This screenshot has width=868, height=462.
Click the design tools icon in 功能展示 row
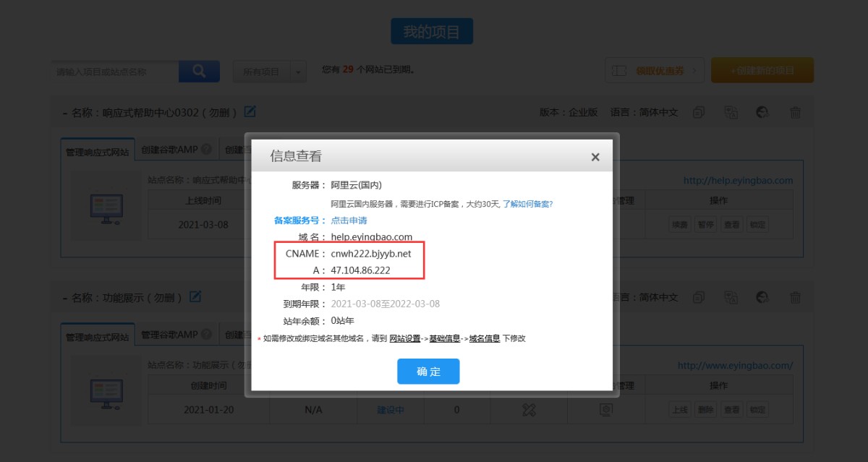tap(529, 410)
